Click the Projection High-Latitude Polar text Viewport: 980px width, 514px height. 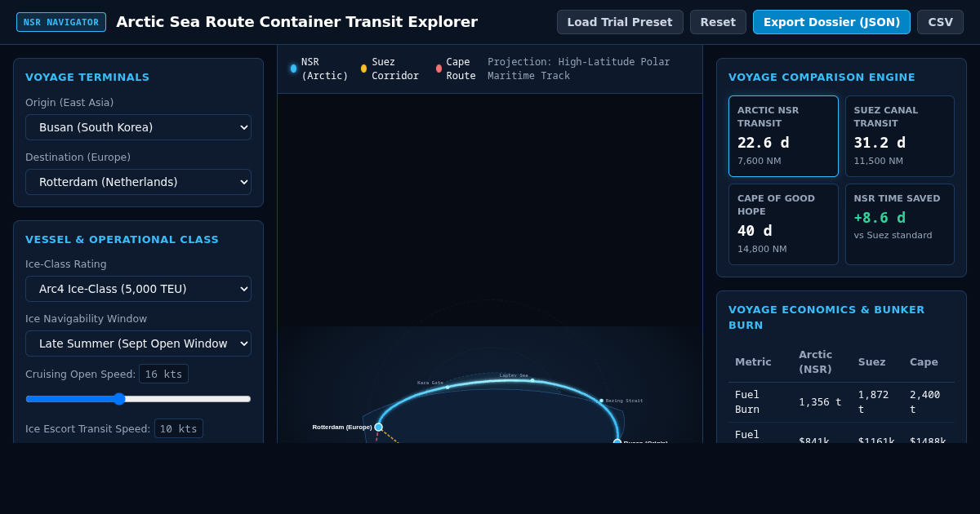[x=579, y=69]
